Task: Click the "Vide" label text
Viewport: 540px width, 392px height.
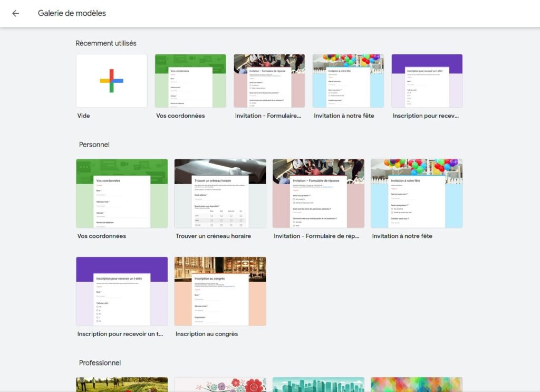Action: click(84, 116)
